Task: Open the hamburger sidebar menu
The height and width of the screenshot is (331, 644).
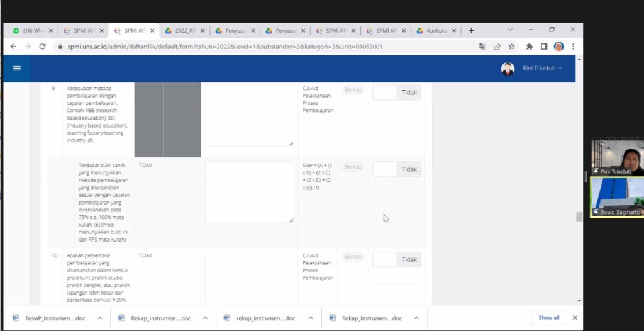Action: (x=17, y=69)
